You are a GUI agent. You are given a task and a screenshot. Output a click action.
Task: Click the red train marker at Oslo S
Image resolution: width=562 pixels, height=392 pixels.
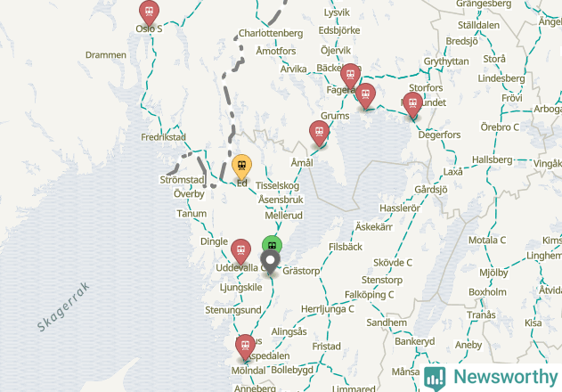[x=149, y=12]
